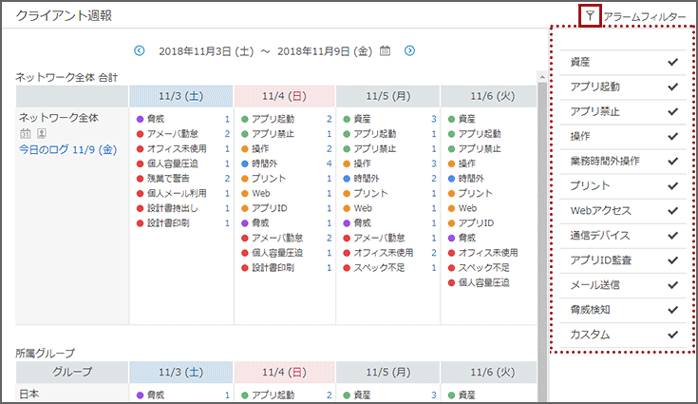Click 設計書印刷 entry on 11/3
The height and width of the screenshot is (404, 698).
168,223
